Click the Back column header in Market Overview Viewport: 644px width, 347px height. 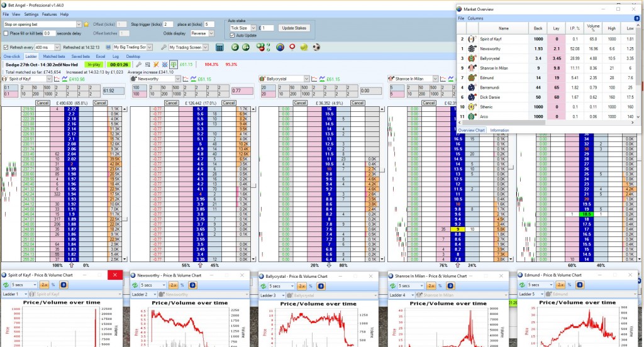coord(538,28)
